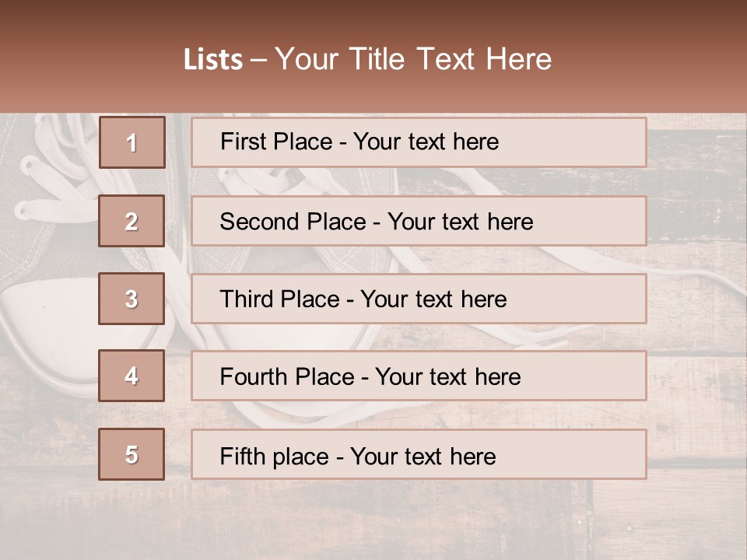Viewport: 747px width, 560px height.
Task: Click brown header band above the title
Action: tap(373, 17)
